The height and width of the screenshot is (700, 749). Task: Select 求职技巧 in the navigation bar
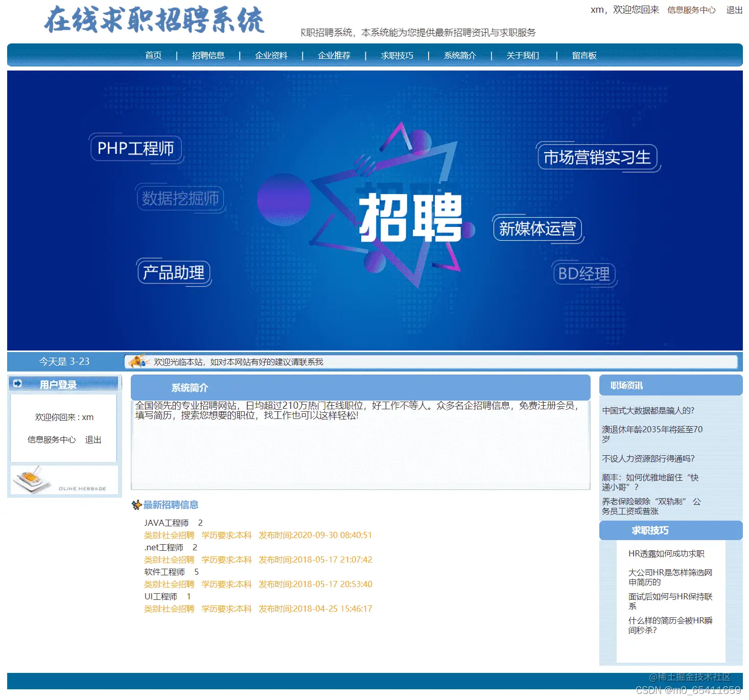397,55
